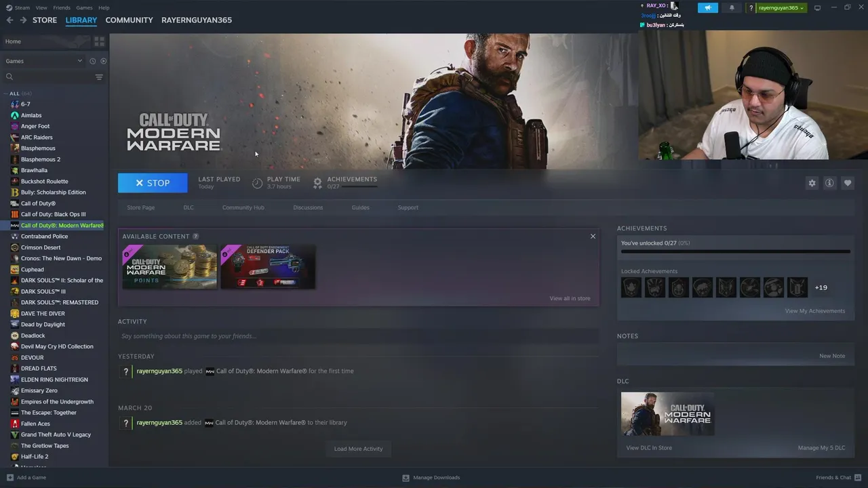
Task: Go forward with the right arrow
Action: pyautogui.click(x=23, y=20)
